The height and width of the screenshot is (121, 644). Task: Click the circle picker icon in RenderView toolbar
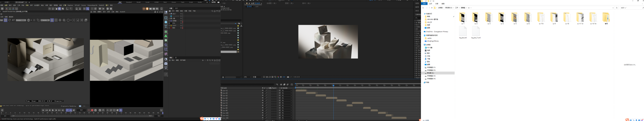(x=68, y=20)
